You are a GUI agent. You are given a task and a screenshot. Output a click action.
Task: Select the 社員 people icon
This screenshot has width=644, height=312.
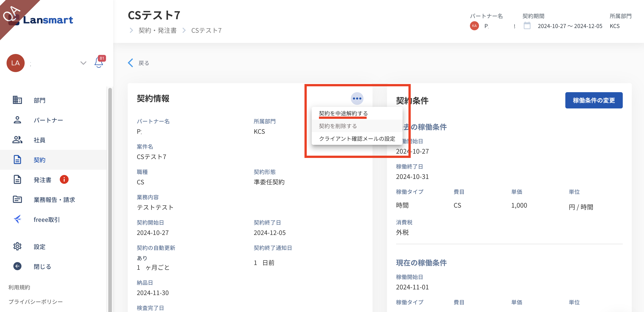[x=17, y=140]
